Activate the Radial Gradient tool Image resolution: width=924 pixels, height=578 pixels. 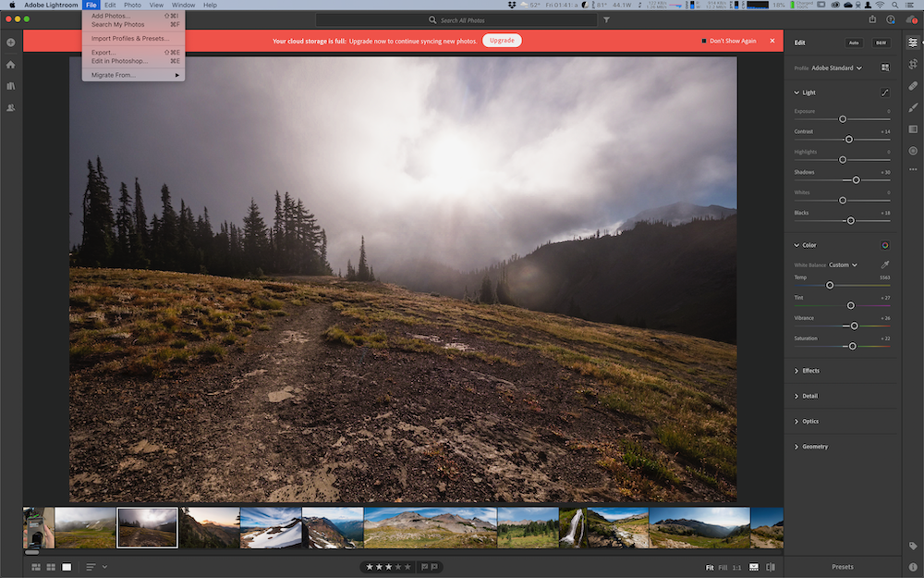(913, 150)
